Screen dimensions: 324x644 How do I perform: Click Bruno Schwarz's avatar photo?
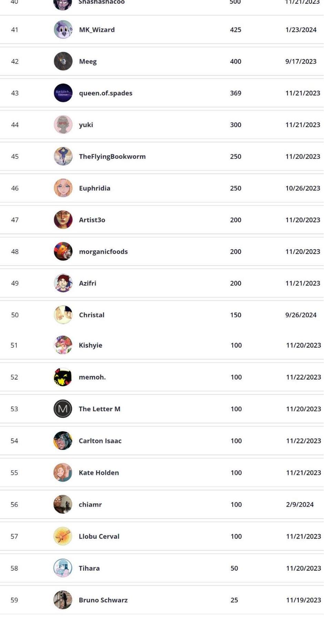pos(63,600)
